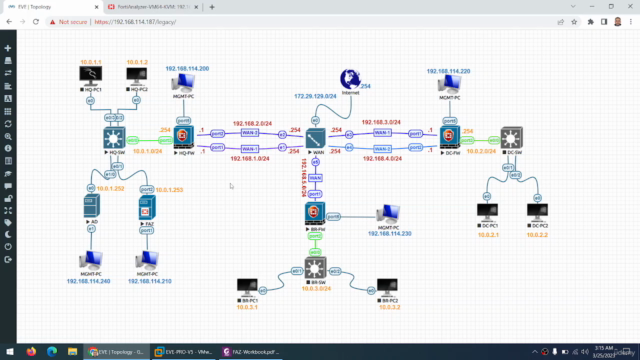640x360 pixels.
Task: Select MGMT-PC labeled 192.168.114.210
Action: click(x=147, y=261)
